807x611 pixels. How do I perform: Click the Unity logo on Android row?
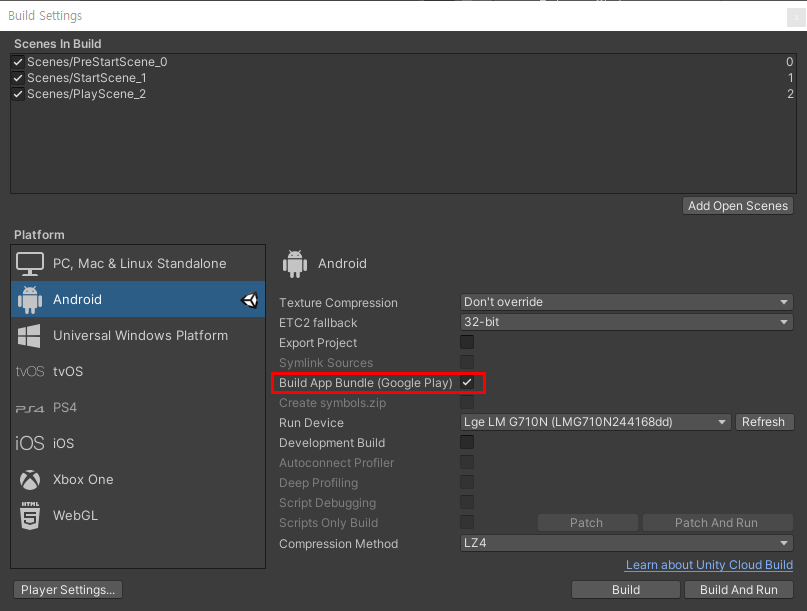click(x=250, y=300)
